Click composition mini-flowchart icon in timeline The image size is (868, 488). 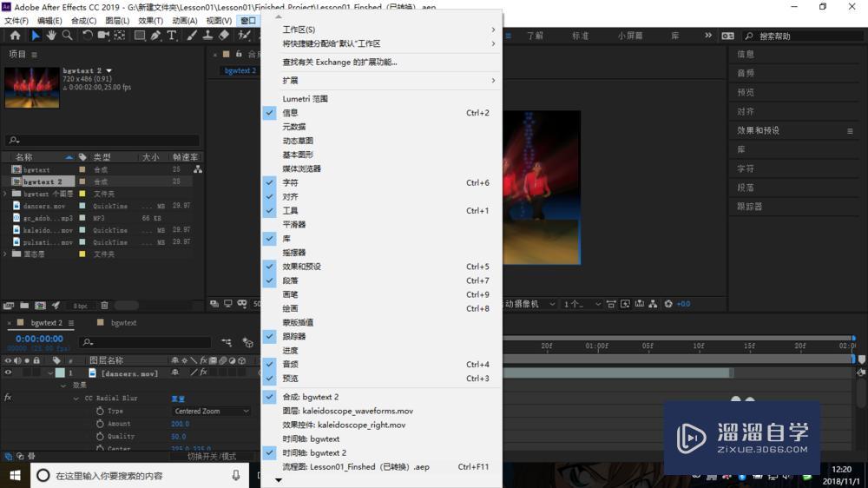(x=227, y=343)
